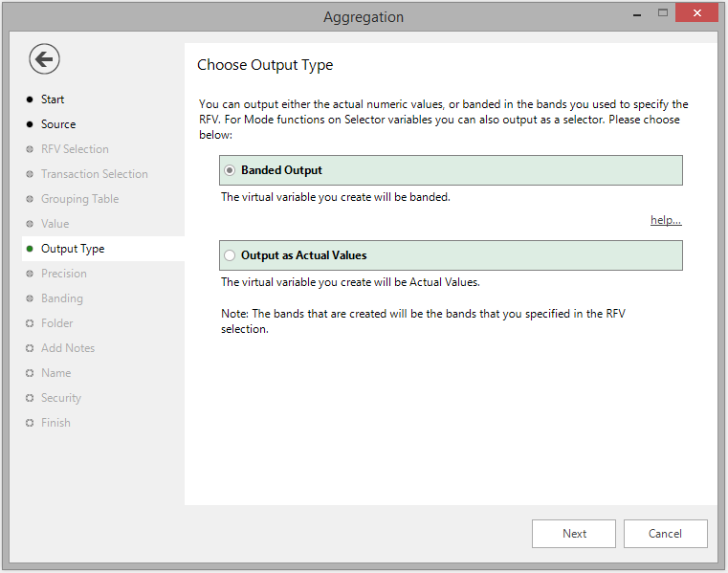
Task: Select the Folder step
Action: click(56, 323)
